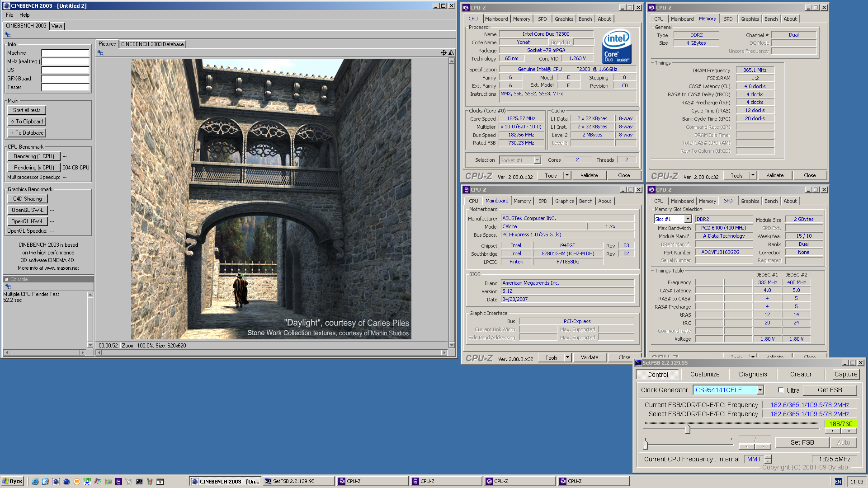Click Start all tests button
The height and width of the screenshot is (488, 868).
click(27, 110)
